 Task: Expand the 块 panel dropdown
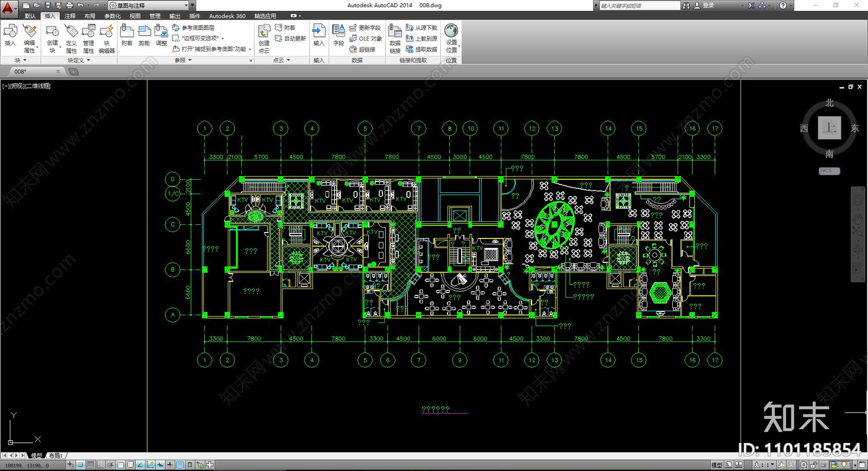coord(21,60)
